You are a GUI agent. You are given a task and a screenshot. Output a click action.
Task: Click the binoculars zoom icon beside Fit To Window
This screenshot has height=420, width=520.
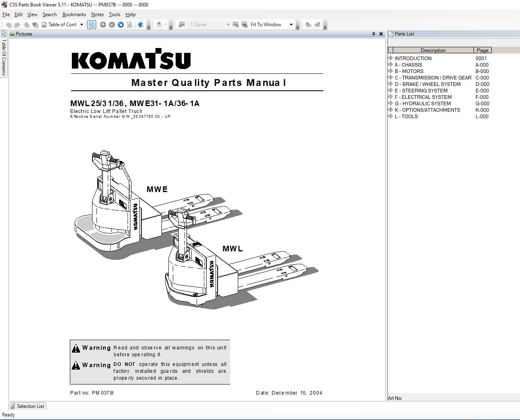pos(245,25)
